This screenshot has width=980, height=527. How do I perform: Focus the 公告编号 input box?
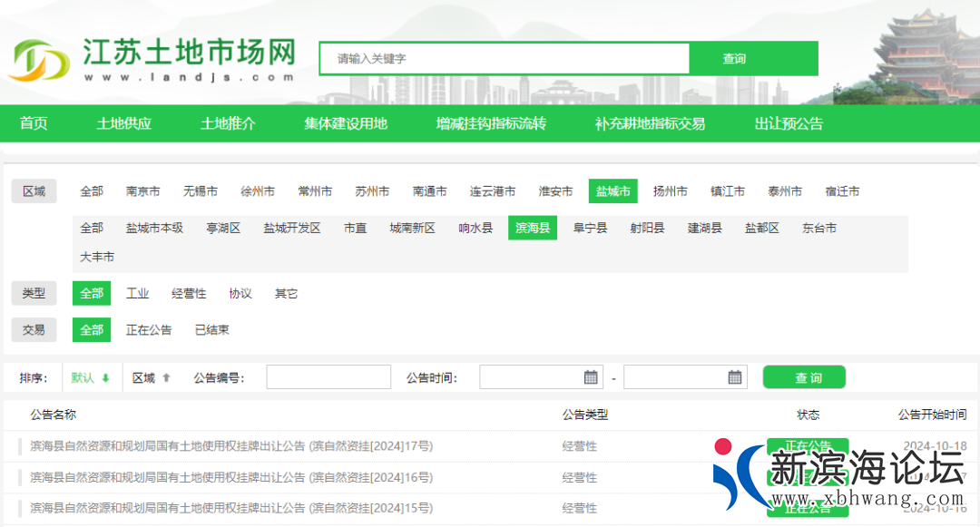(328, 377)
